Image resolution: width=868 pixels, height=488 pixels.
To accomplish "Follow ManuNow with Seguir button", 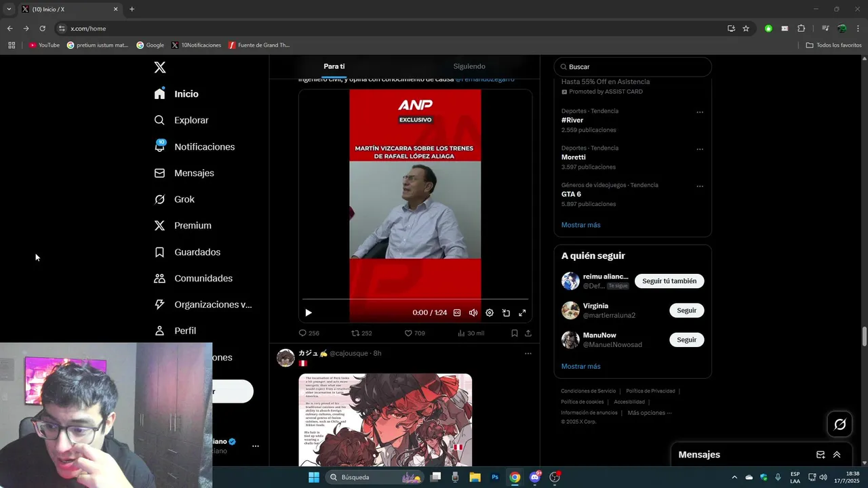I will [x=686, y=340].
